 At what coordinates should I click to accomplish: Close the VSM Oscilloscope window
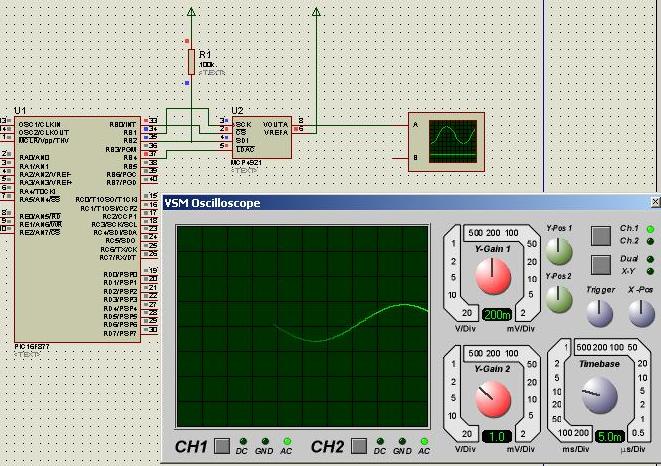click(656, 202)
